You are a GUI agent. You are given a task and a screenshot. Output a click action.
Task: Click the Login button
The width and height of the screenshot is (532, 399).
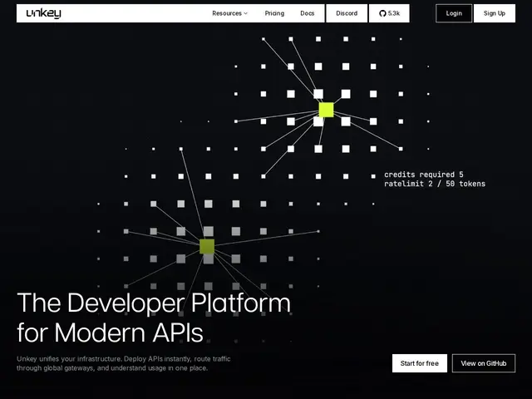(454, 13)
